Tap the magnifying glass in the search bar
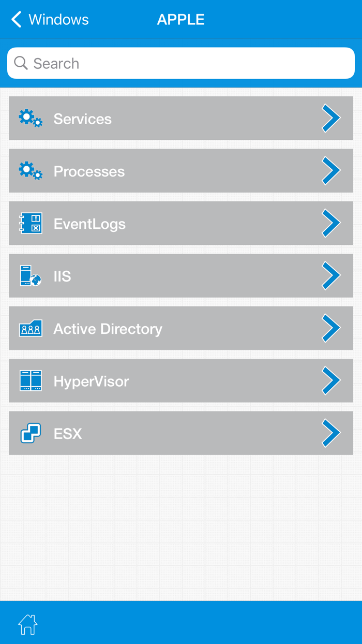 pos(21,63)
